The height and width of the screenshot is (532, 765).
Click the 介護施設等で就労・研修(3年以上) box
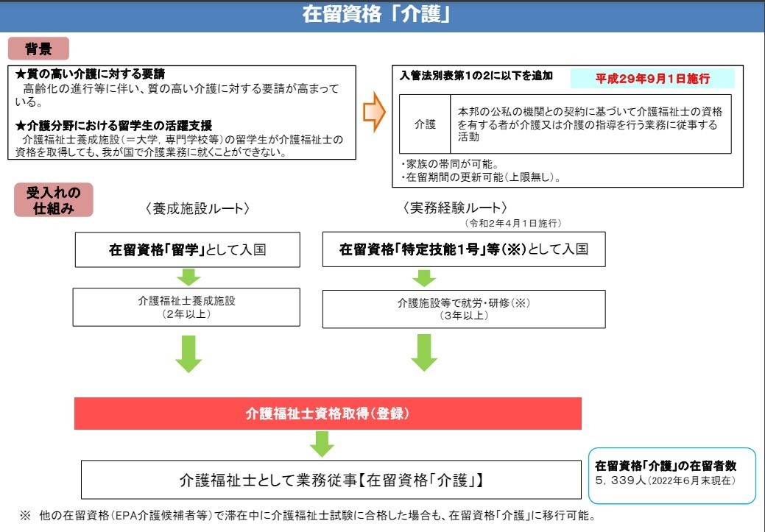tap(464, 309)
